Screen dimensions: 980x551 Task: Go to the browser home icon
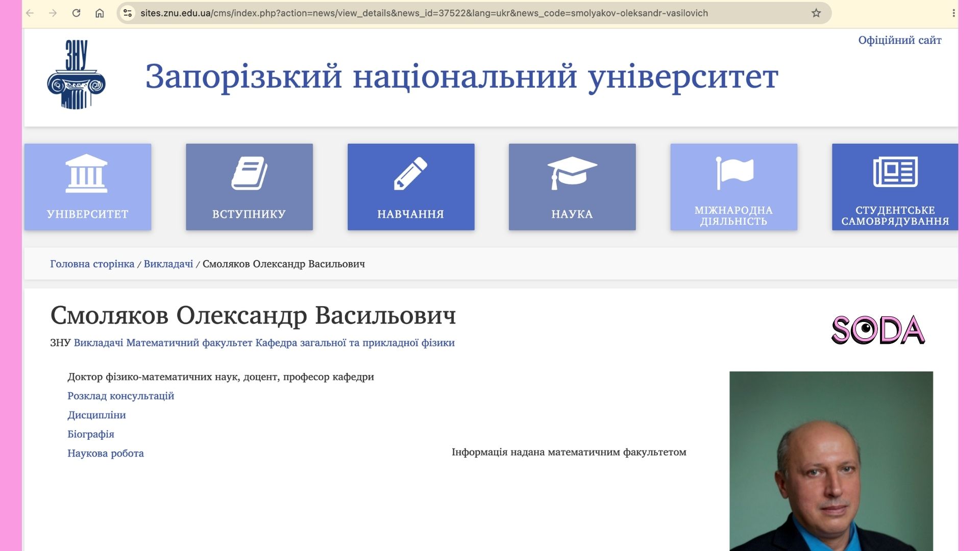click(x=100, y=13)
